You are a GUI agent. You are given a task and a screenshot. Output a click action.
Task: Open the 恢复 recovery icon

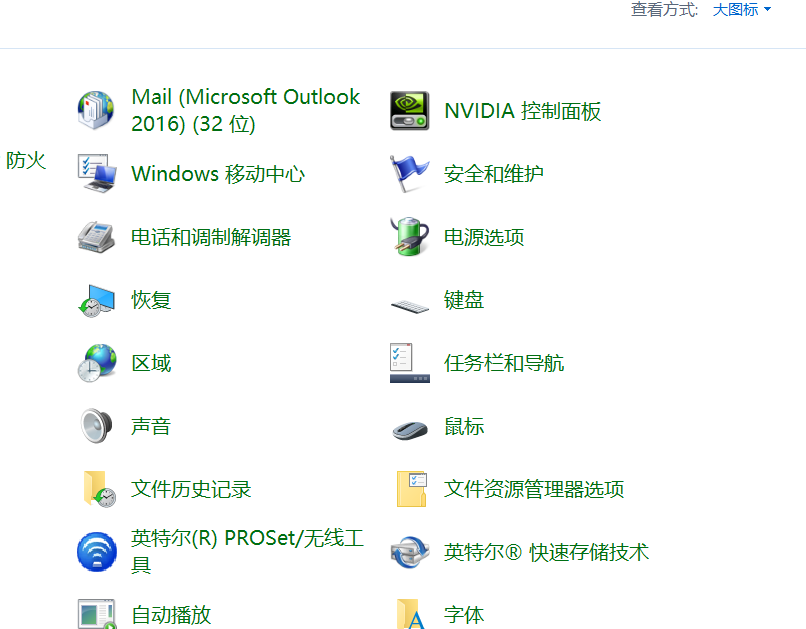pos(97,300)
